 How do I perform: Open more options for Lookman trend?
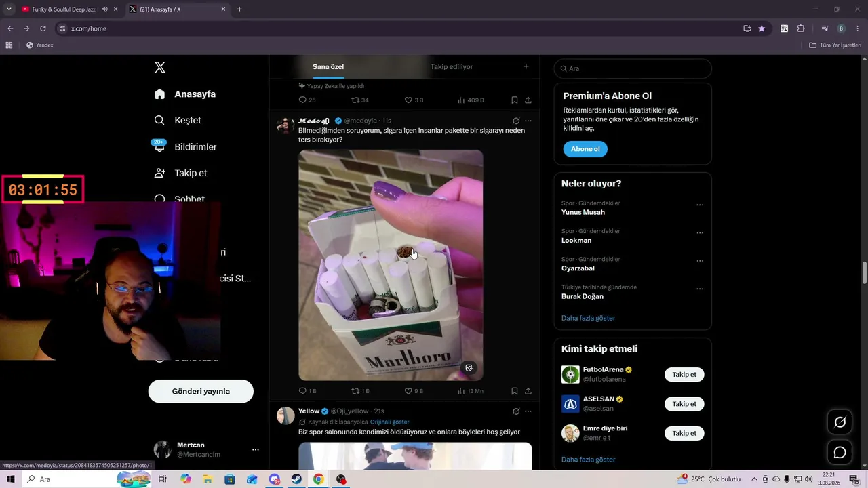coord(700,232)
